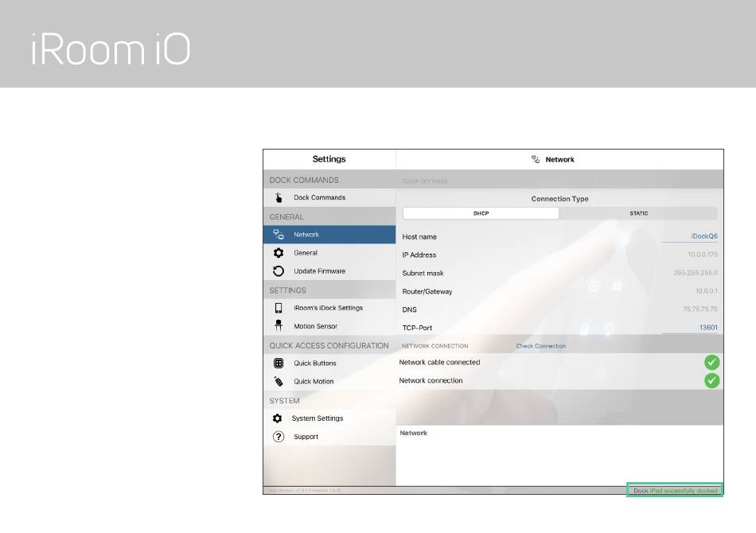The image size is (756, 533).
Task: Click the "Subnet mask" label
Action: (x=423, y=273)
